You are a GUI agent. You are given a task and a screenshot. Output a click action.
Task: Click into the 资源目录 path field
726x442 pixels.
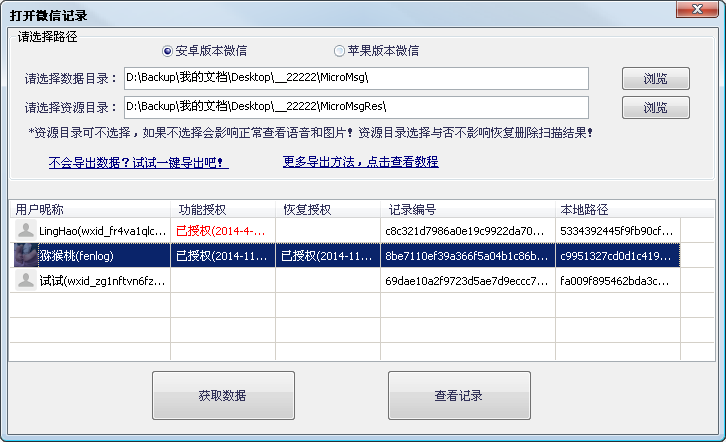(355, 106)
